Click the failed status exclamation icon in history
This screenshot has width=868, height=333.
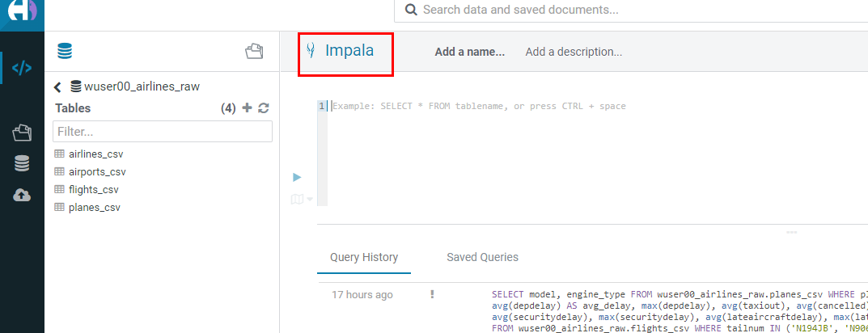pyautogui.click(x=432, y=294)
